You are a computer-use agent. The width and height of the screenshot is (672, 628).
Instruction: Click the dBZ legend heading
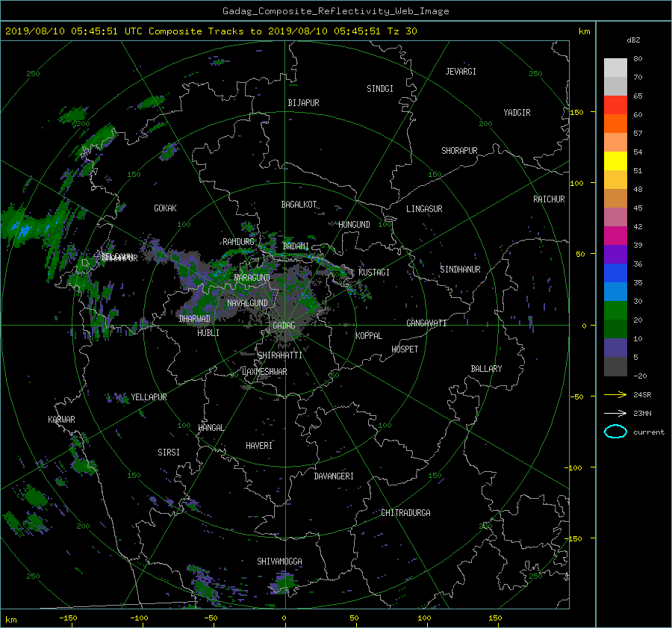coord(633,40)
